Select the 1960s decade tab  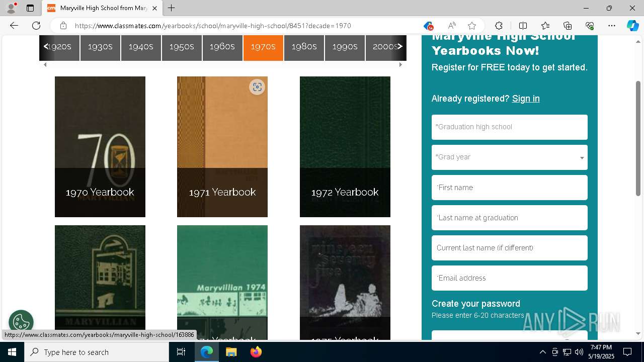[x=222, y=46]
